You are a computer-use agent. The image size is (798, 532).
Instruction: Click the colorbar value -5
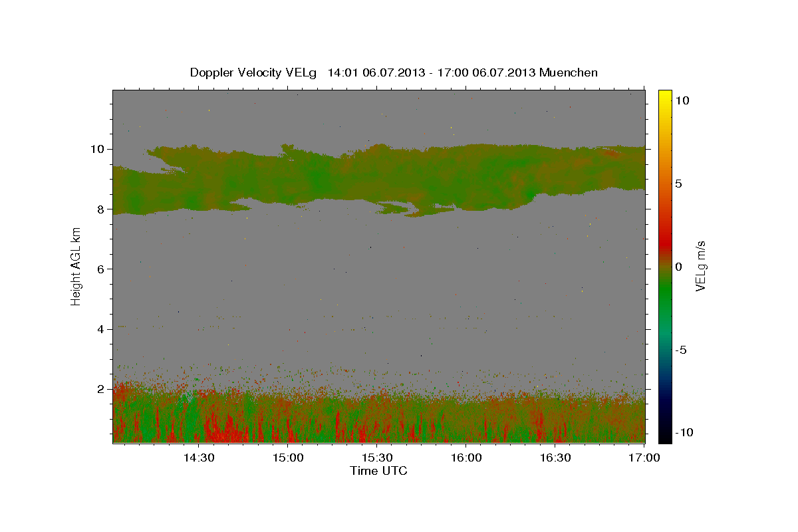click(681, 350)
